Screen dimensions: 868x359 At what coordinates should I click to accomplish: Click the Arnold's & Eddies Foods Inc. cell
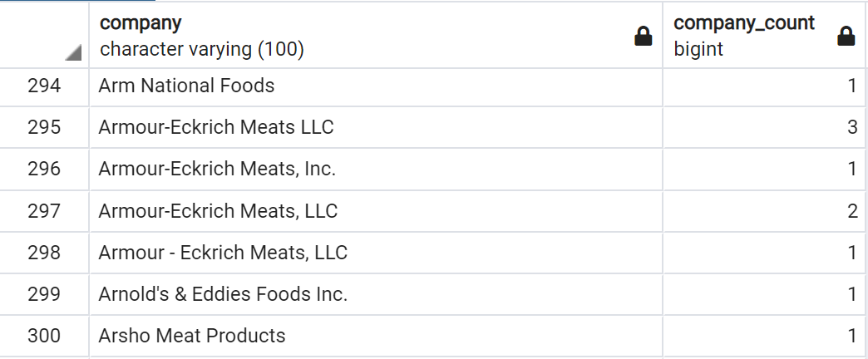(375, 293)
